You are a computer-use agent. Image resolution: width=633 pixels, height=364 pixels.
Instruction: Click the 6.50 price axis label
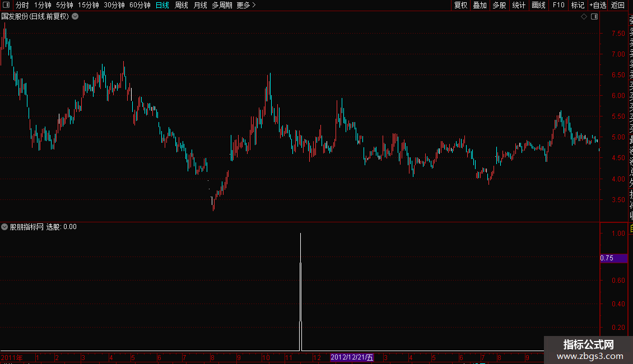618,75
